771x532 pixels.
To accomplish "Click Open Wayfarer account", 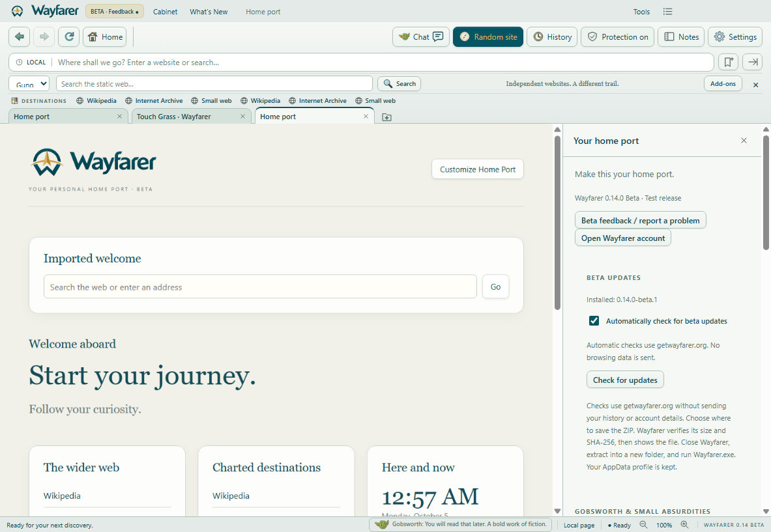I will click(623, 238).
